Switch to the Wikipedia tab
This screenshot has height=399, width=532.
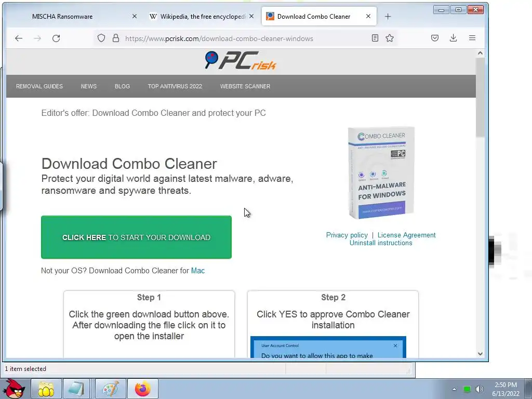202,16
